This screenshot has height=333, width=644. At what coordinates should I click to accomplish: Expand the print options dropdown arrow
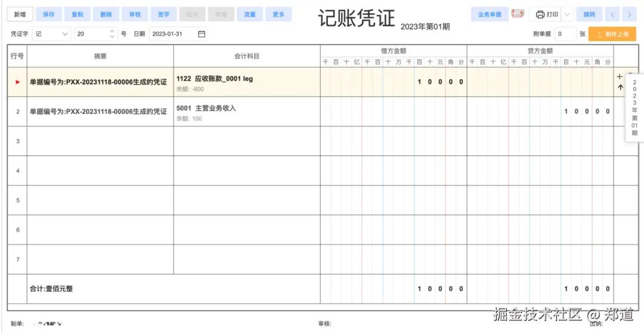567,14
